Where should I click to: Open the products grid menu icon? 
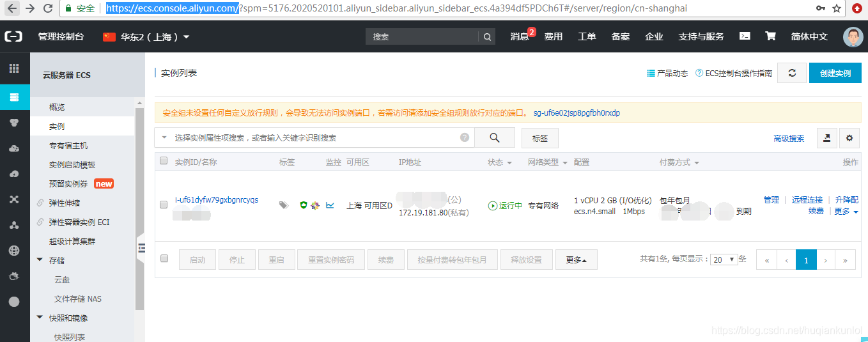click(x=14, y=68)
